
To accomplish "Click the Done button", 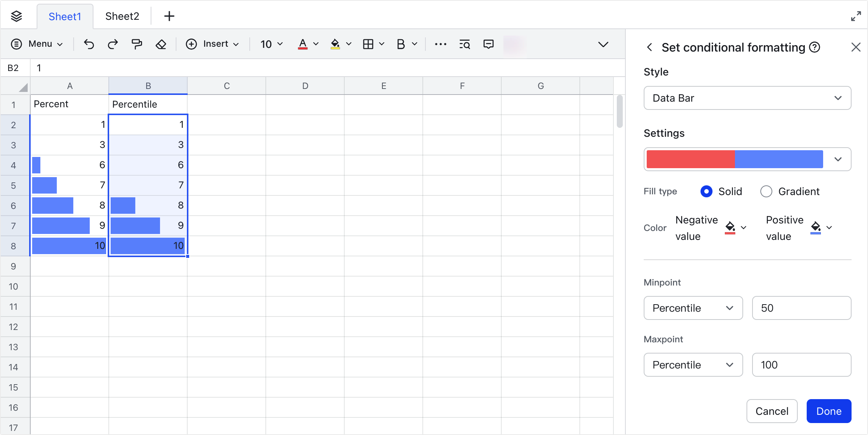I will click(x=829, y=411).
